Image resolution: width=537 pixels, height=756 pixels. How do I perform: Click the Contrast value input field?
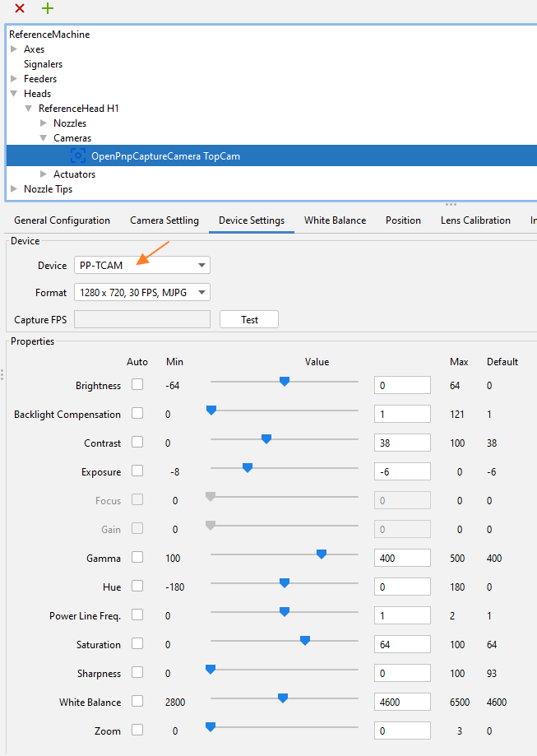[x=401, y=443]
